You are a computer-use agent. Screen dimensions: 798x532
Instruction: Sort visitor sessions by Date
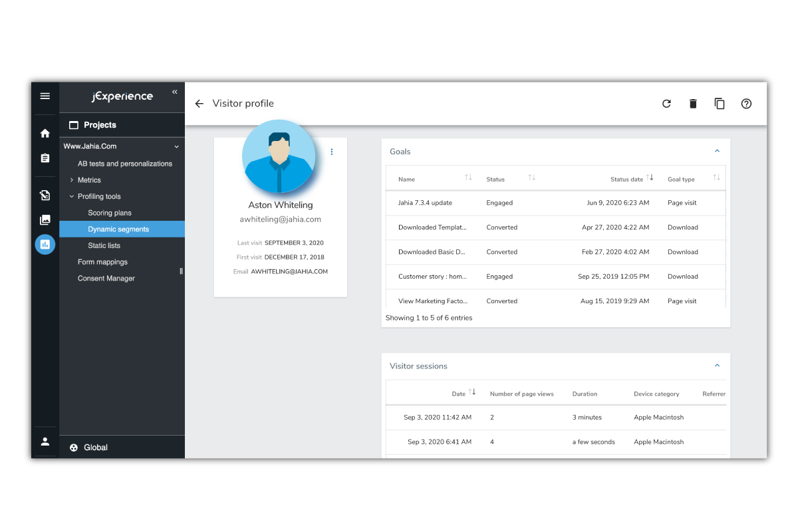click(472, 392)
